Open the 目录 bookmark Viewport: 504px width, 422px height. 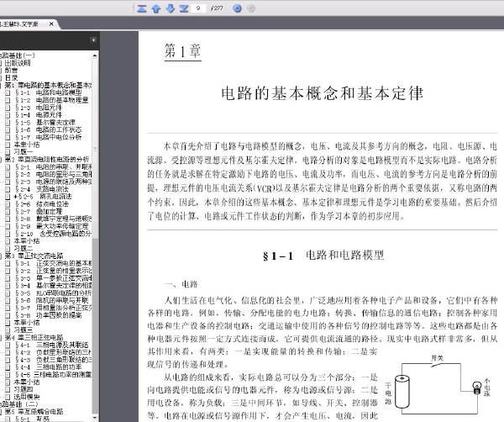coord(12,77)
